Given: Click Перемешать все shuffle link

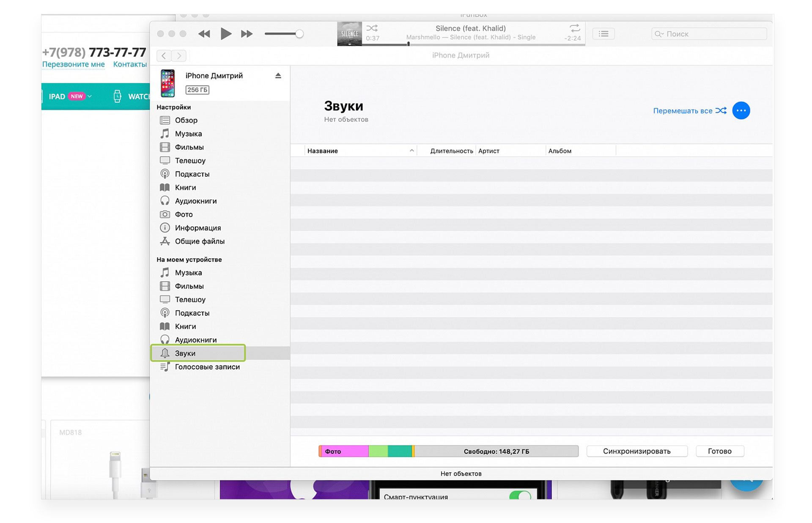Looking at the screenshot, I should pos(690,111).
